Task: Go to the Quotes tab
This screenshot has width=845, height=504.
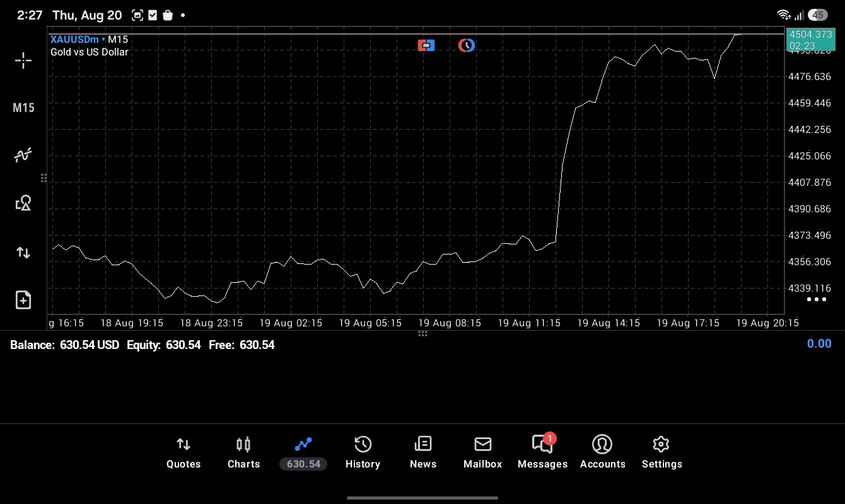Action: [184, 453]
